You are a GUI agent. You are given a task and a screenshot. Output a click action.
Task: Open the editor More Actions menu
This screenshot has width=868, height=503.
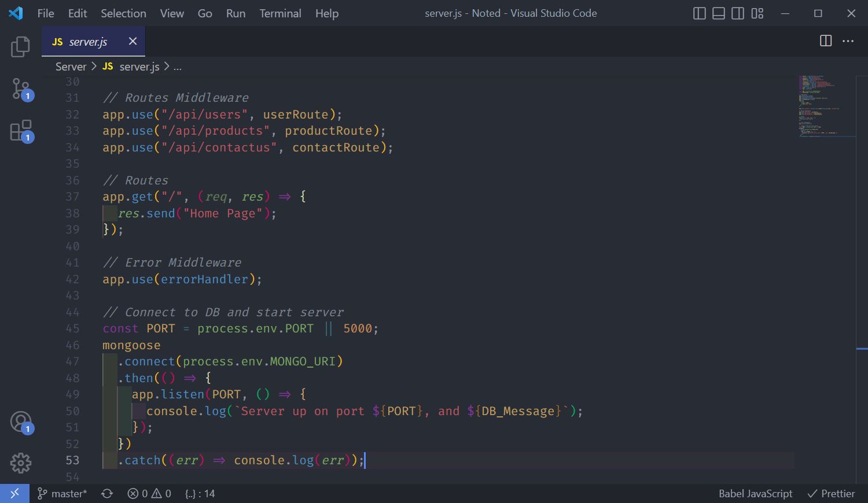[x=848, y=41]
